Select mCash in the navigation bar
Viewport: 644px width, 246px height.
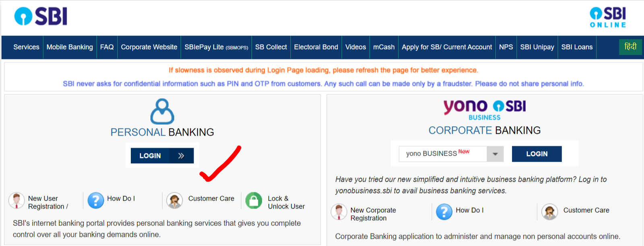click(384, 47)
